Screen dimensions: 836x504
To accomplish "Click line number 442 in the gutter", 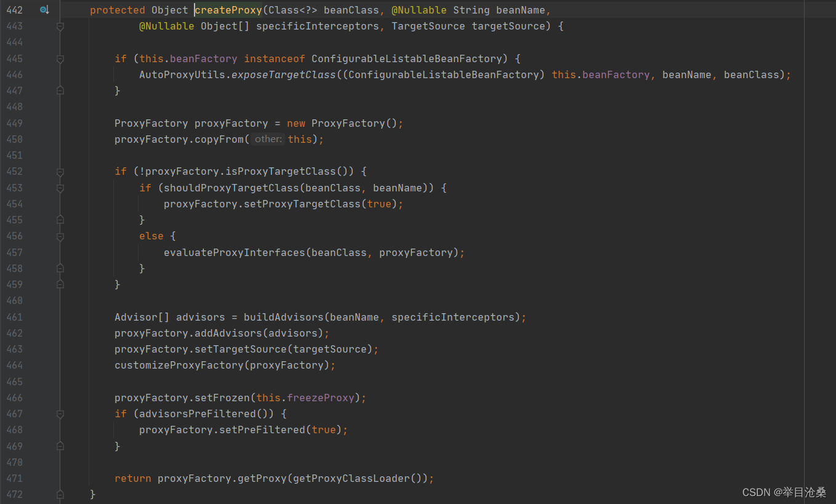I will click(15, 10).
